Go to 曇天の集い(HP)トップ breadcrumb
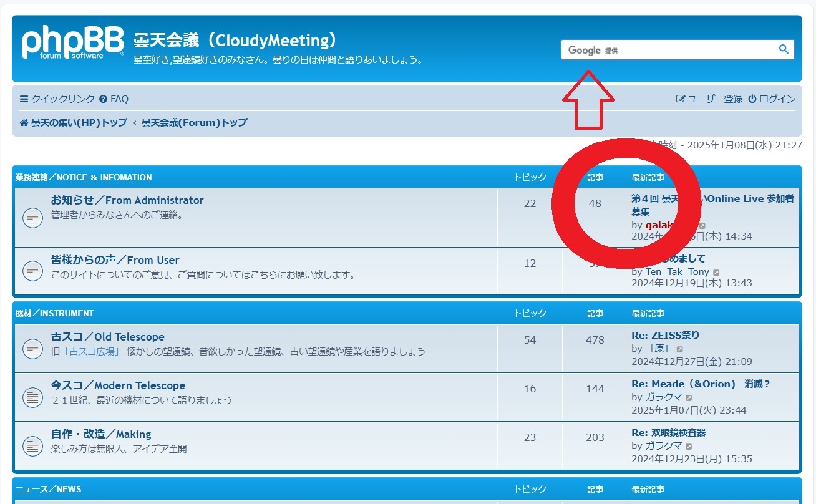 [x=73, y=122]
